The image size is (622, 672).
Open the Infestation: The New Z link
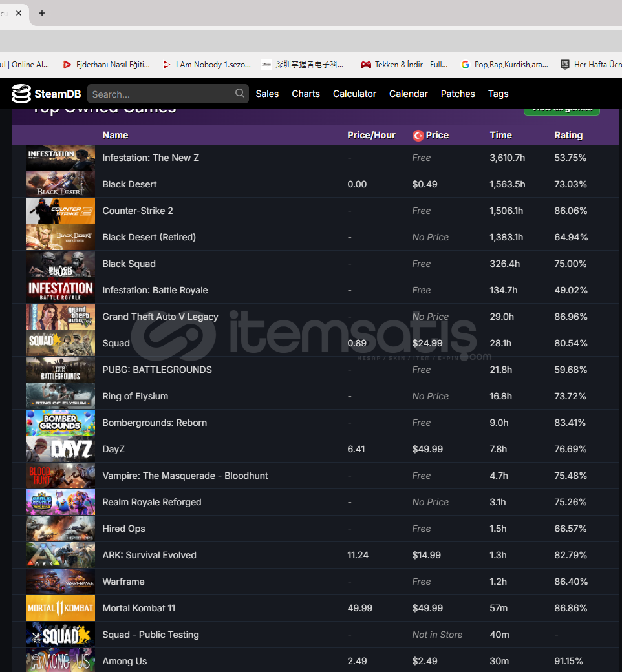point(151,158)
